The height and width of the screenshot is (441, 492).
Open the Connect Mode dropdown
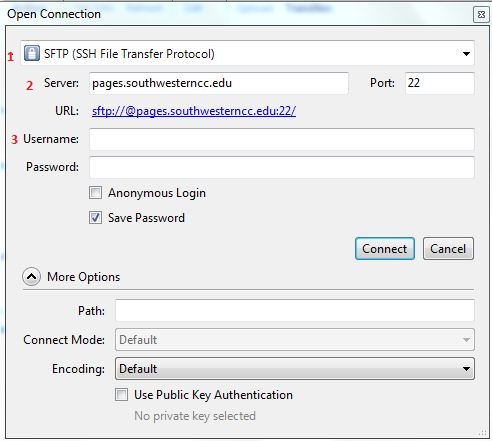point(295,340)
